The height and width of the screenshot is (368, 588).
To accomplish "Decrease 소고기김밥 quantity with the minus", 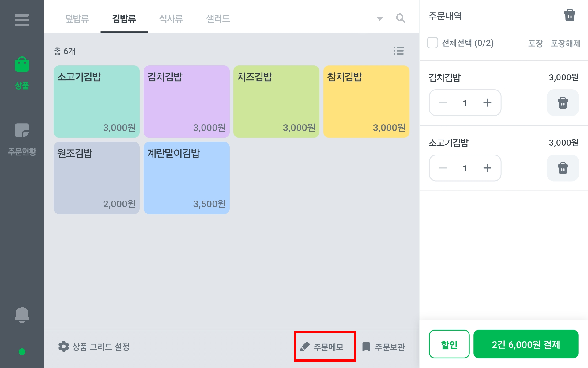I will pos(443,168).
